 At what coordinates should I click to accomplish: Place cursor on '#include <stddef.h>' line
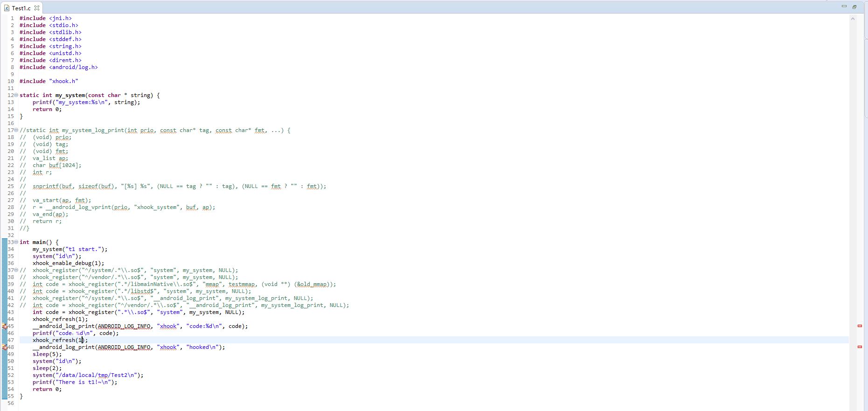pyautogui.click(x=50, y=39)
